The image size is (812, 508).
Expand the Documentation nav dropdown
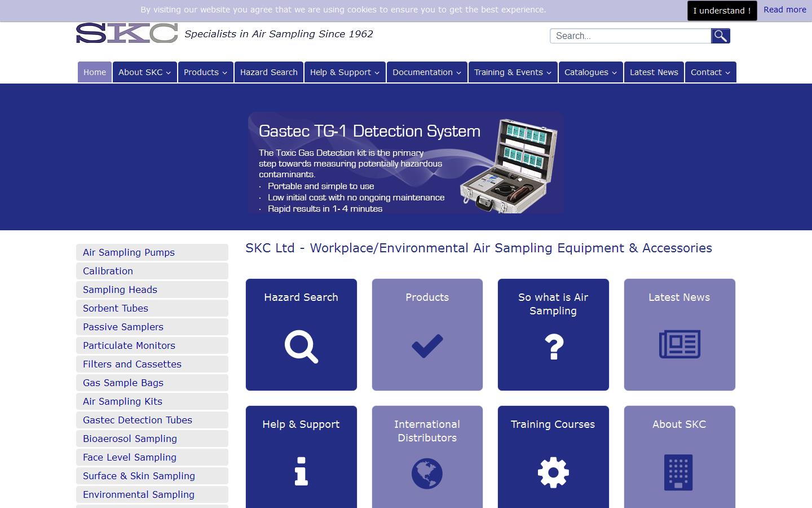(x=426, y=72)
